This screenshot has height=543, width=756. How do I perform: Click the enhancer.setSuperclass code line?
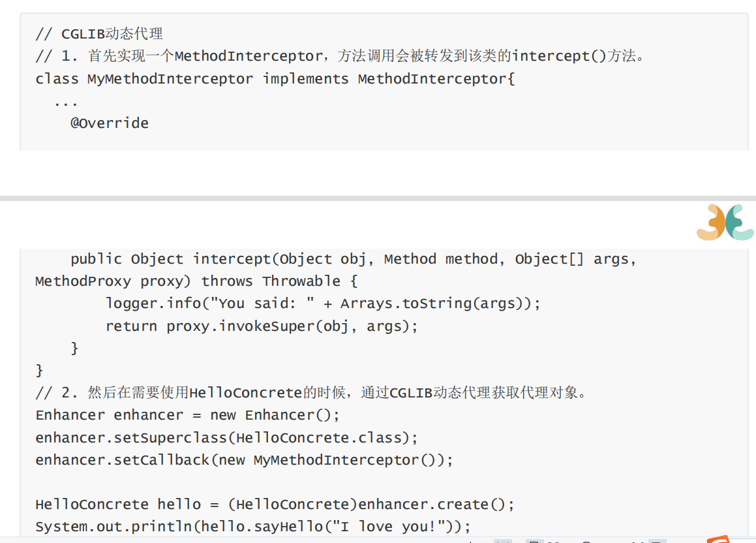226,437
